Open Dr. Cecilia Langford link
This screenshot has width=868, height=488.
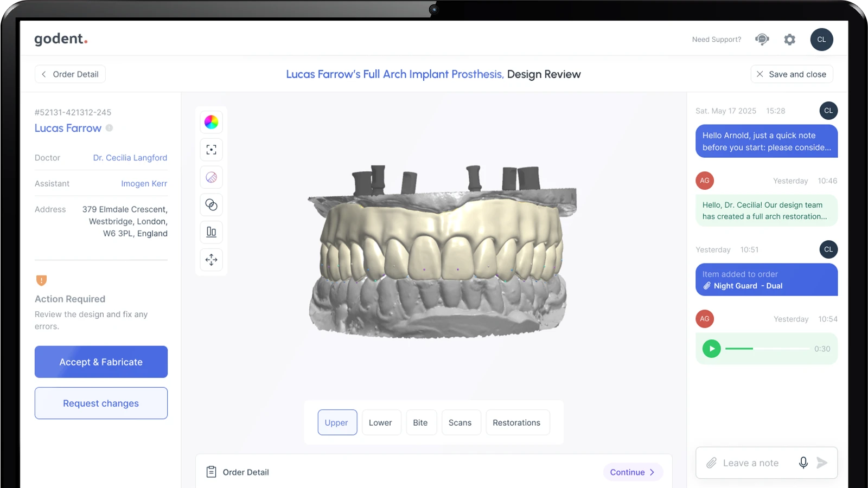(x=130, y=158)
